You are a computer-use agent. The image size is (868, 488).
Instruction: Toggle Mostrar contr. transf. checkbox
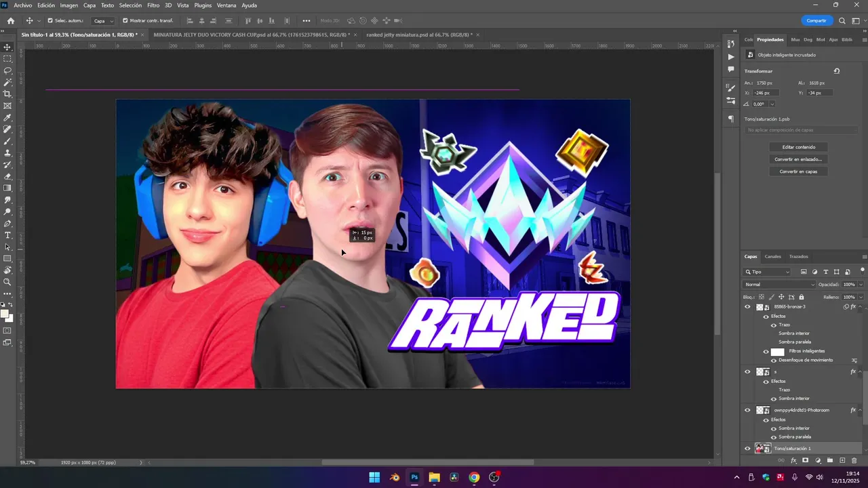pos(125,20)
